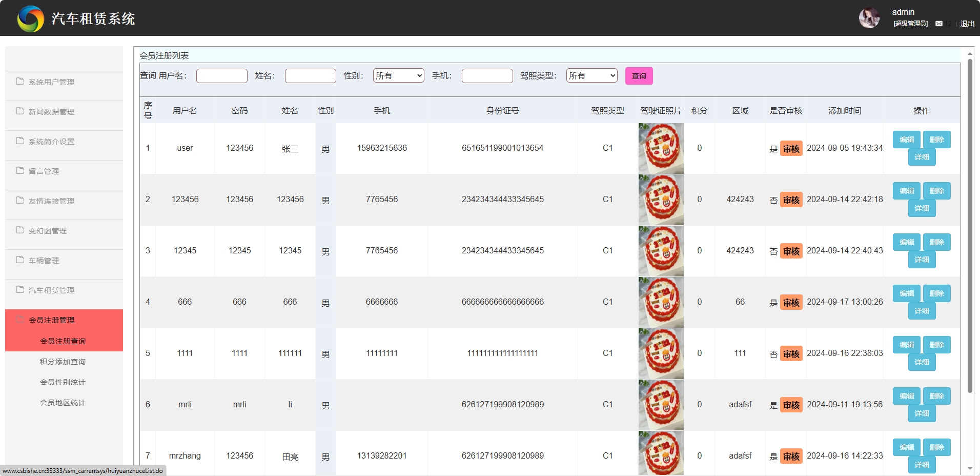
Task: Click the vertical scrollbar down arrow
Action: [x=970, y=468]
